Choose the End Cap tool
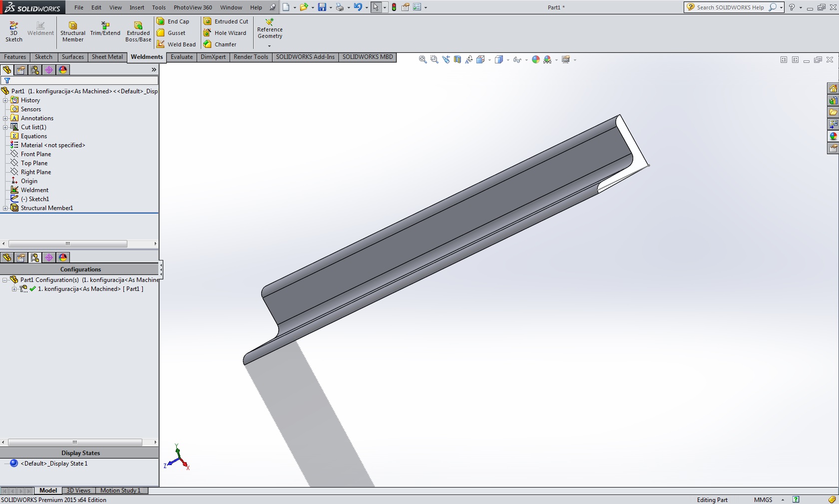The height and width of the screenshot is (504, 839). 173,21
